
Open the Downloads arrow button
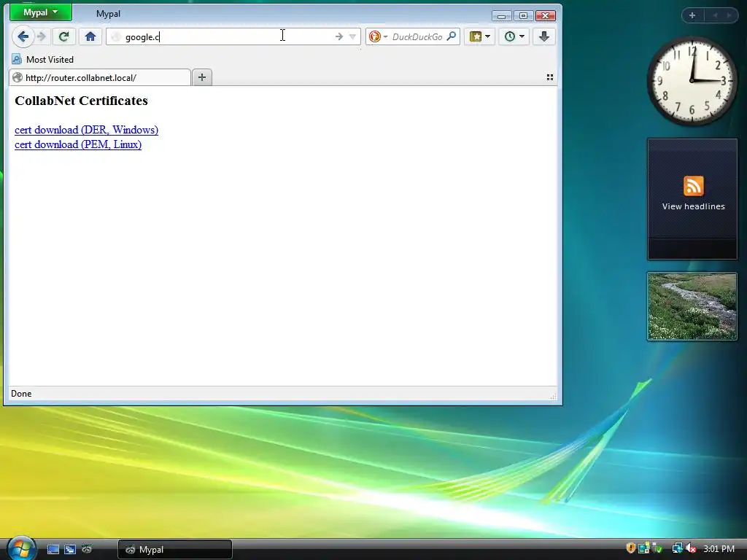pyautogui.click(x=543, y=36)
